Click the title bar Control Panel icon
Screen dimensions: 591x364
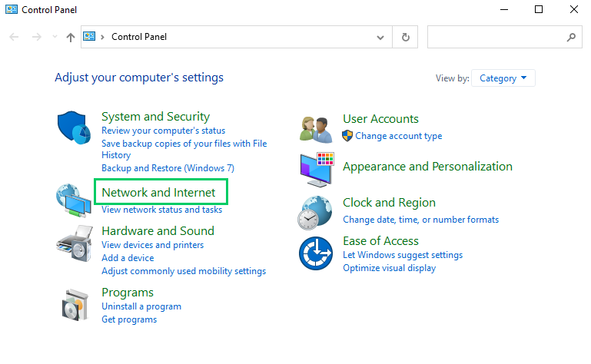12,9
